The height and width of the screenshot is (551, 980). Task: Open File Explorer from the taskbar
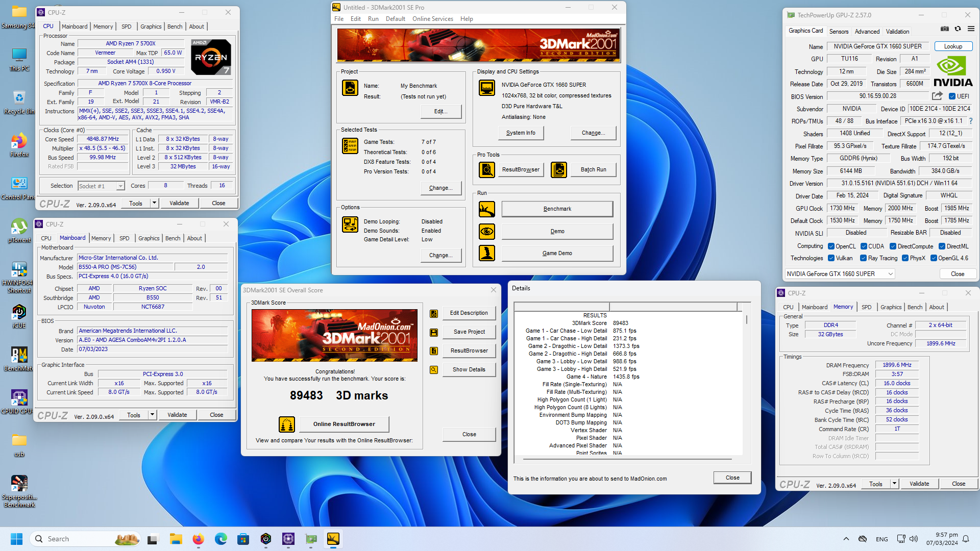[x=176, y=539]
